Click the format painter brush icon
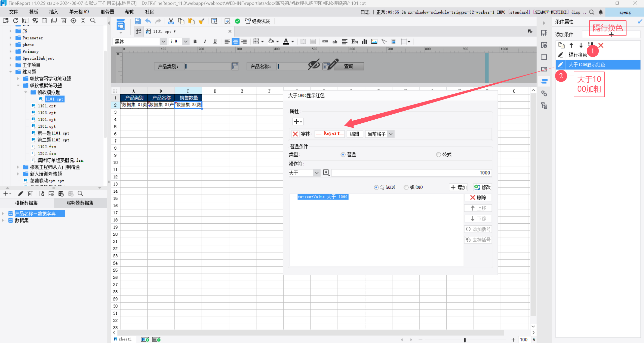 (201, 21)
